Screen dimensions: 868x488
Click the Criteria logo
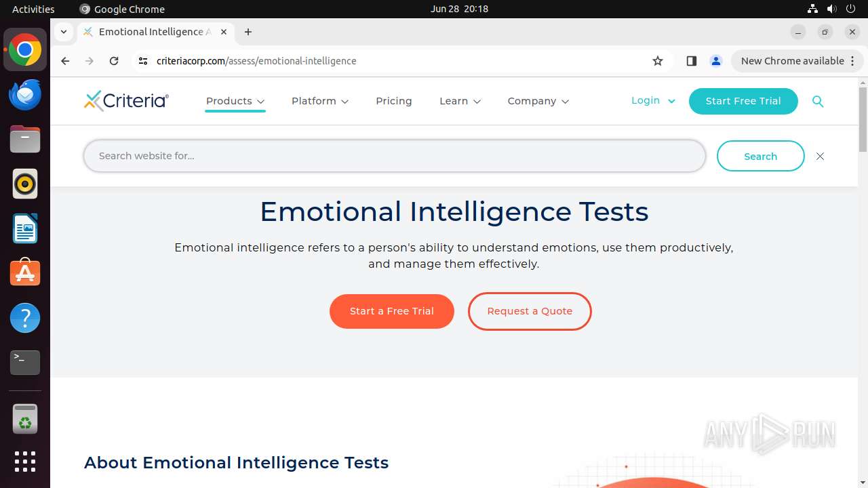[126, 101]
